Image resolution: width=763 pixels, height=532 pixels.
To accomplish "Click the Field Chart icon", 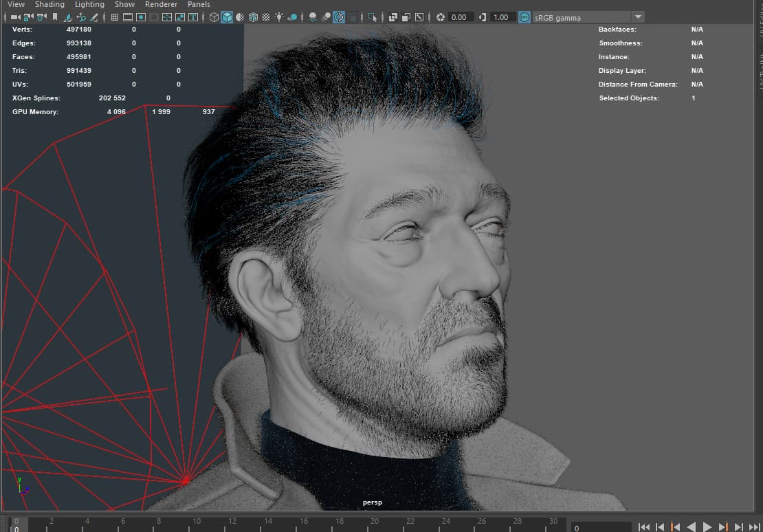I will point(167,17).
